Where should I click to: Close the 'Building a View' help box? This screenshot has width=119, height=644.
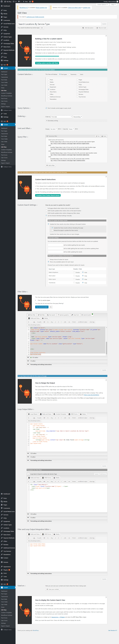click(106, 36)
